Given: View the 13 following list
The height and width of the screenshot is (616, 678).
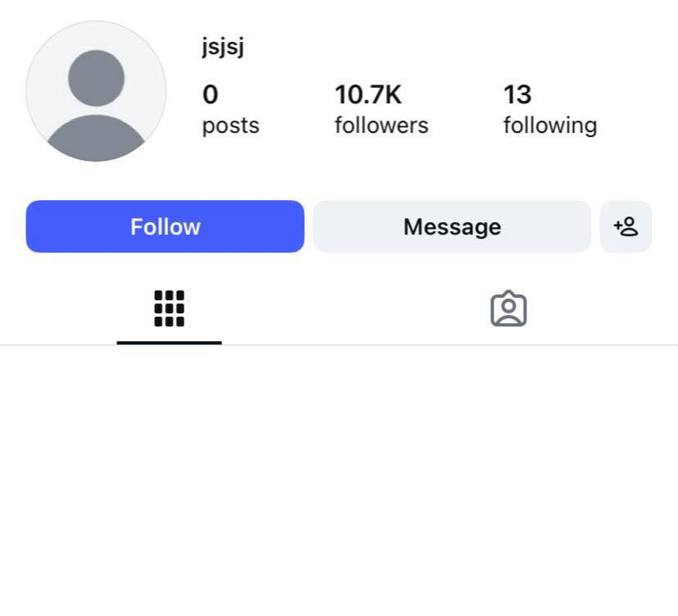Looking at the screenshot, I should (549, 109).
